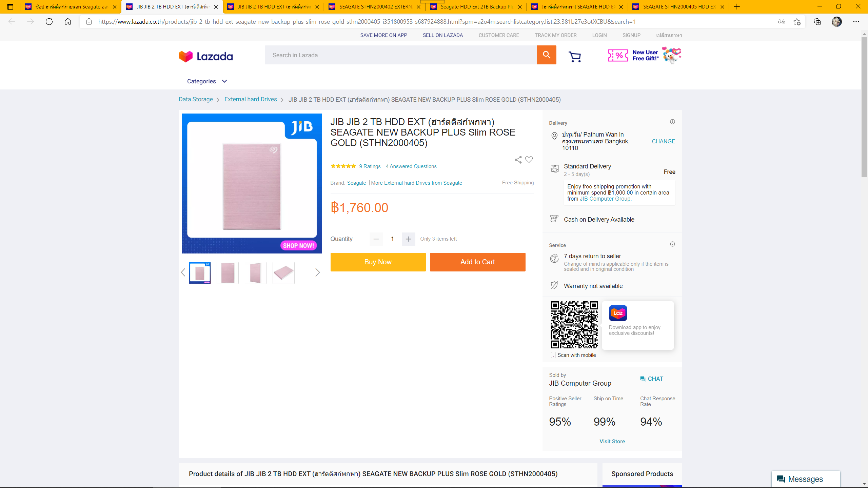Click the orange search magnifier button
The width and height of the screenshot is (868, 488).
[x=546, y=55]
